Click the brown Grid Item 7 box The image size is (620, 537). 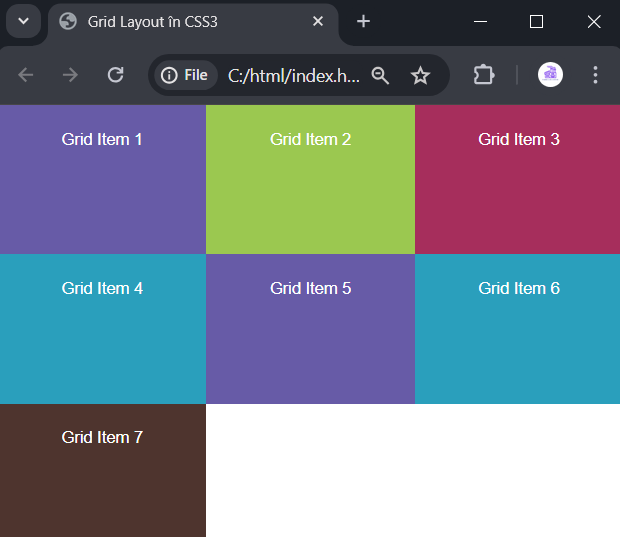point(103,470)
